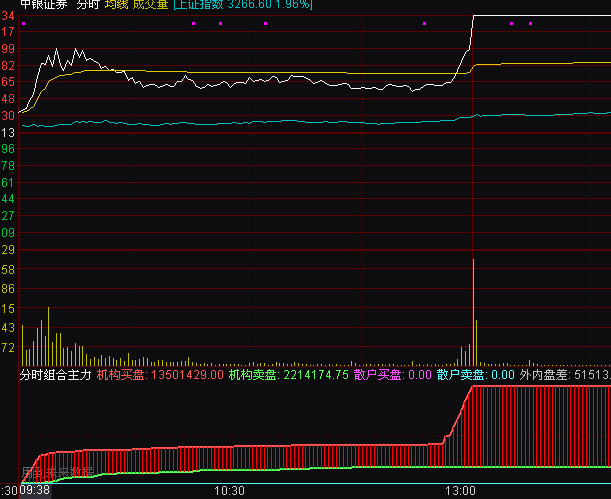Image resolution: width=611 pixels, height=499 pixels.
Task: Toggle the 成交量 volume legend
Action: 150,5
